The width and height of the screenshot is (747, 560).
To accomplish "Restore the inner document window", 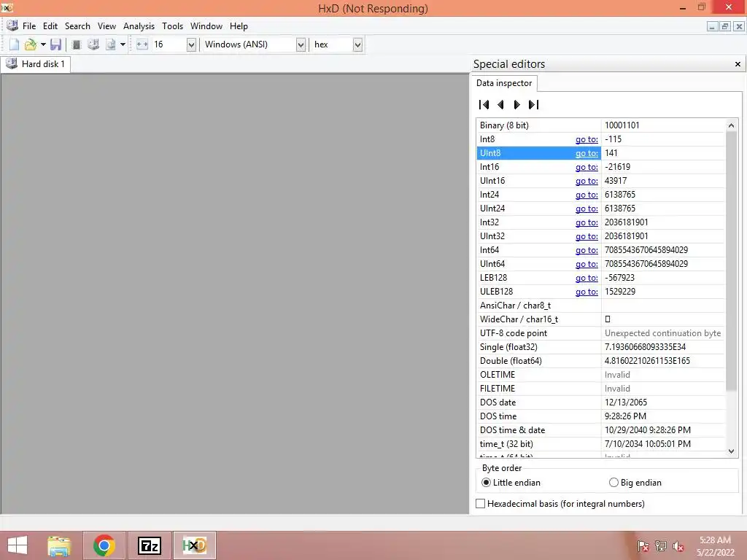I will (x=724, y=27).
